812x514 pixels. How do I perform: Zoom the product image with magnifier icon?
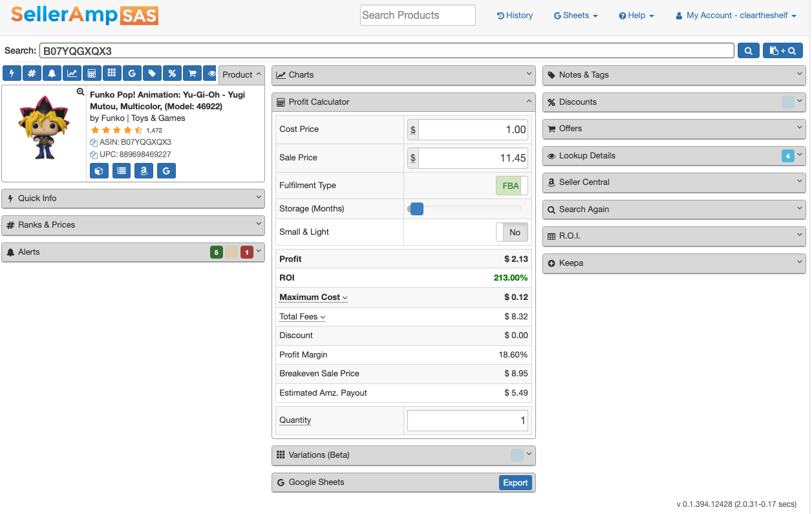pos(81,92)
